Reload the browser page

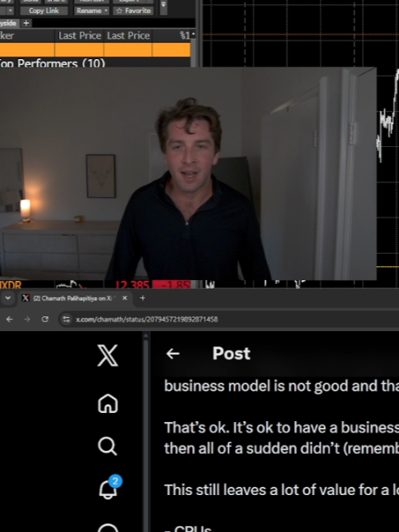(45, 319)
